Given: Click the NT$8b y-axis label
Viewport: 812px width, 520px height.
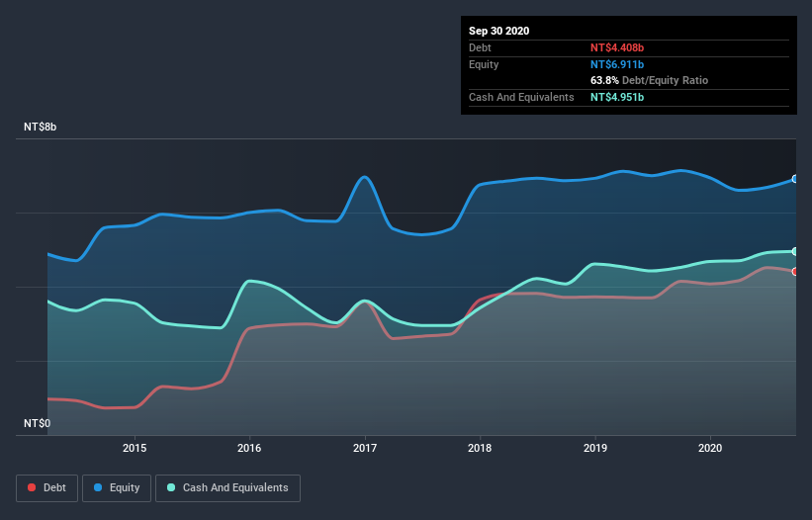Looking at the screenshot, I should click(x=40, y=128).
